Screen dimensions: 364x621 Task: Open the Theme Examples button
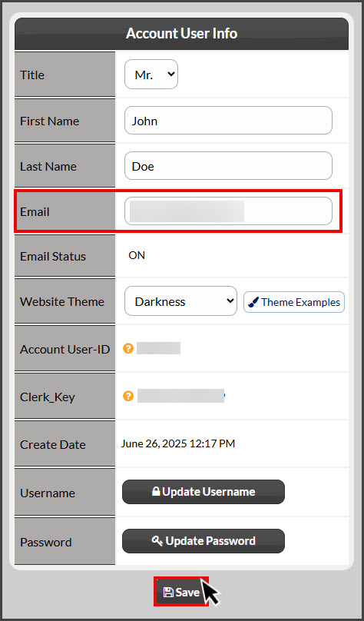tap(294, 302)
